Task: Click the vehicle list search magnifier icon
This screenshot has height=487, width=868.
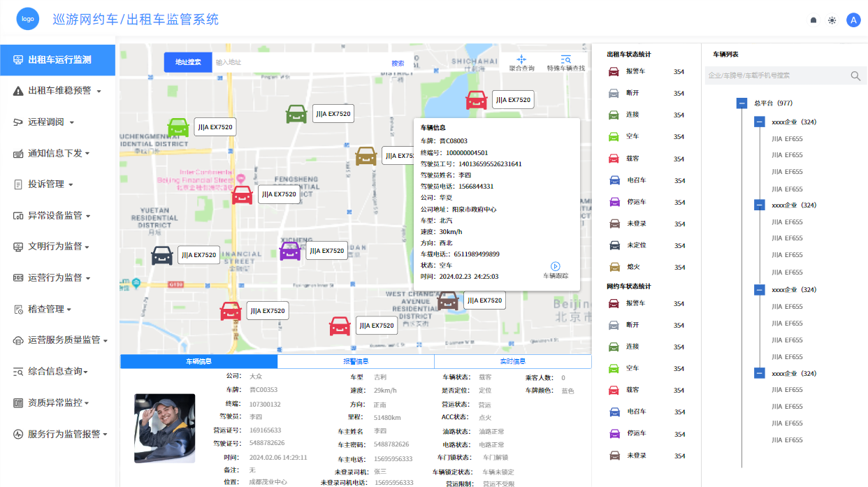Action: [855, 75]
